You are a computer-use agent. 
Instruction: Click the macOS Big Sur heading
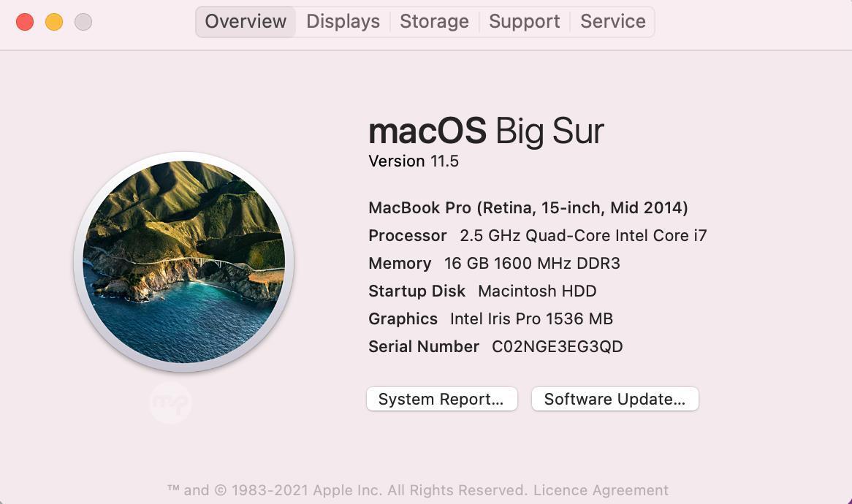tap(486, 131)
